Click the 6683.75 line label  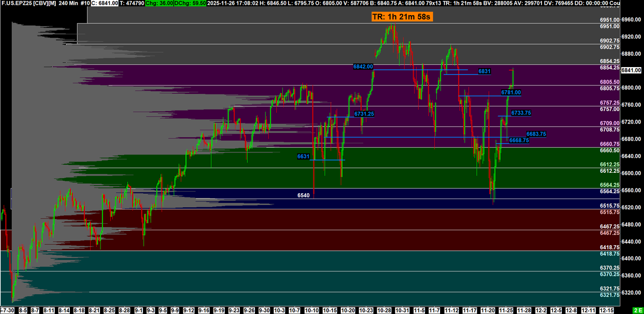(536, 134)
